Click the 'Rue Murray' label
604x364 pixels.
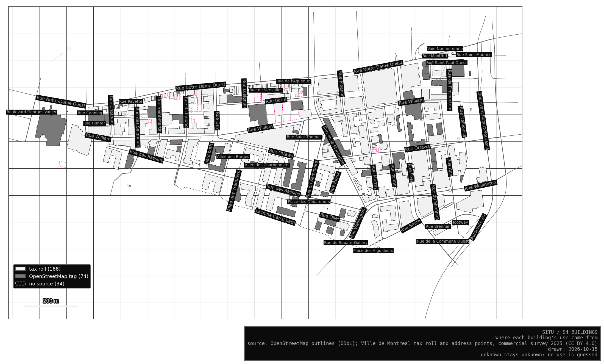coord(375,177)
